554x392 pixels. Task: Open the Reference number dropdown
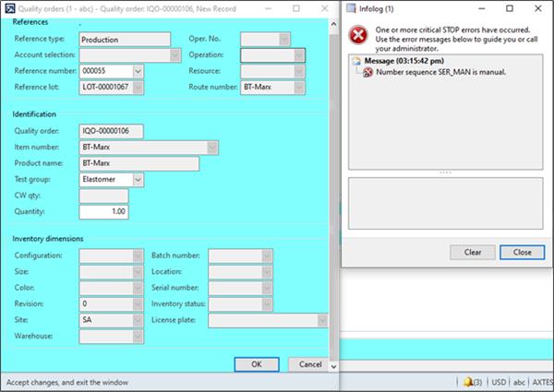(138, 71)
